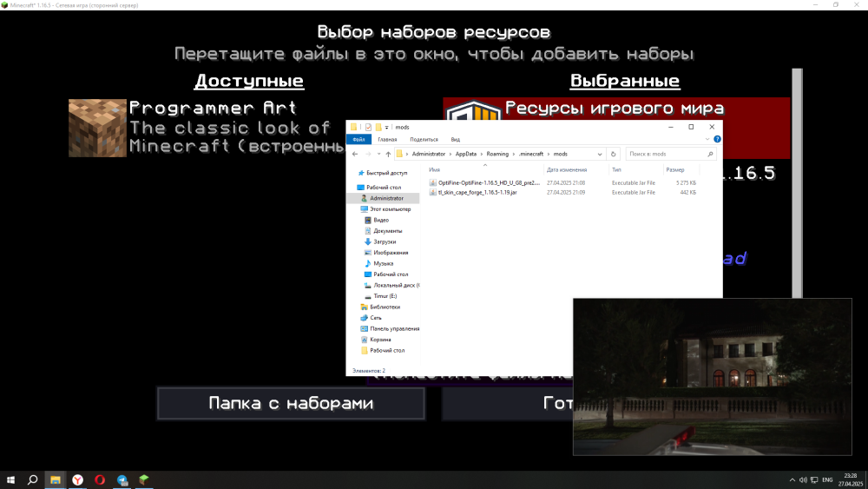Open the Windows Start menu

pos(10,479)
